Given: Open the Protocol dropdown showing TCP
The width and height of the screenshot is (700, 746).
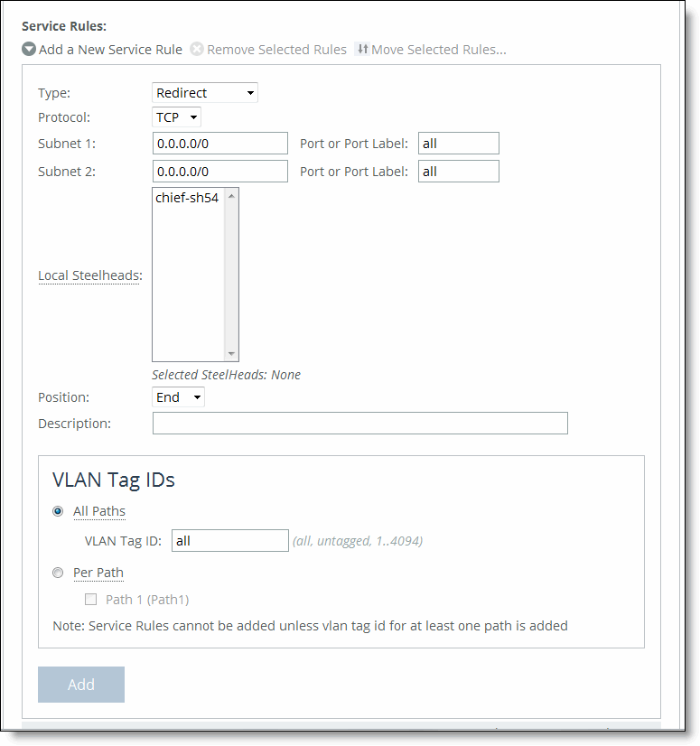Looking at the screenshot, I should 176,117.
